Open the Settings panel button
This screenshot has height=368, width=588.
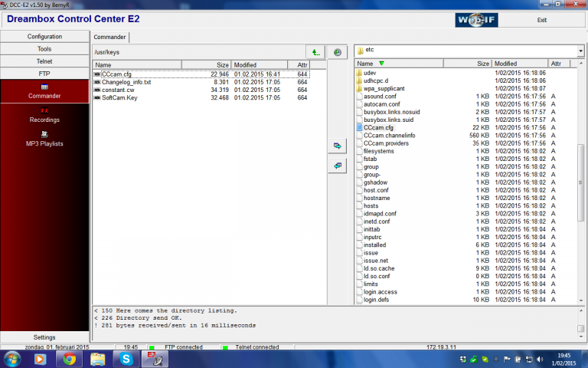[x=44, y=337]
